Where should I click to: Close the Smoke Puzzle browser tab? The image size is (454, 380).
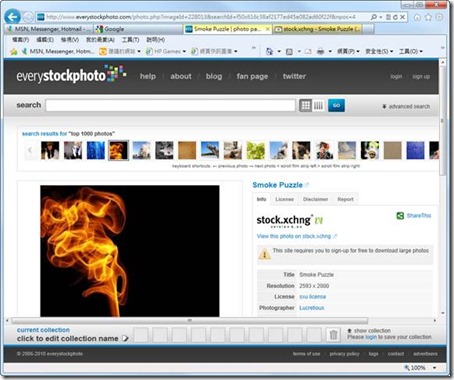(267, 29)
